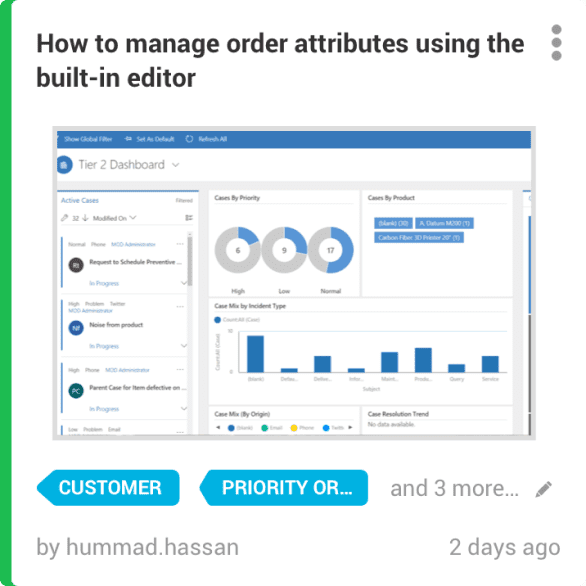
Task: Click the Refresh All icon
Action: point(189,139)
